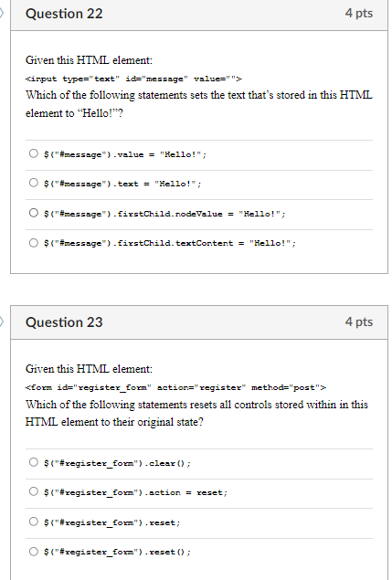
Task: Pick the .action = reset answer radio
Action: [33, 491]
